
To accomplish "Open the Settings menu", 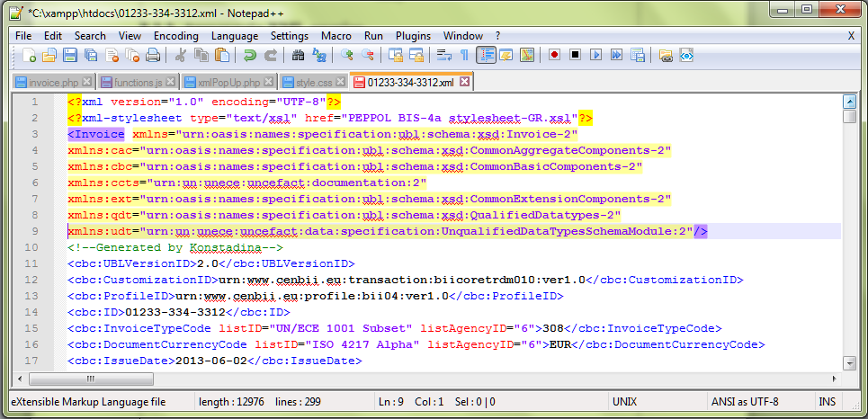I will [290, 36].
